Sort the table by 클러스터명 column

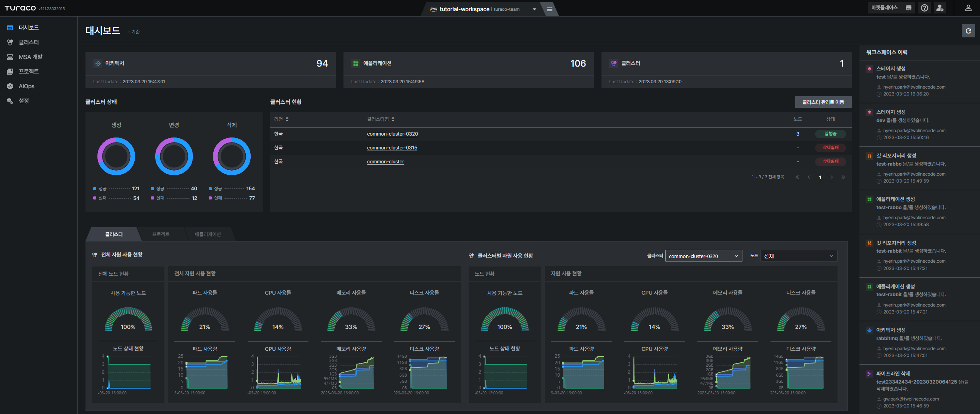coord(380,119)
